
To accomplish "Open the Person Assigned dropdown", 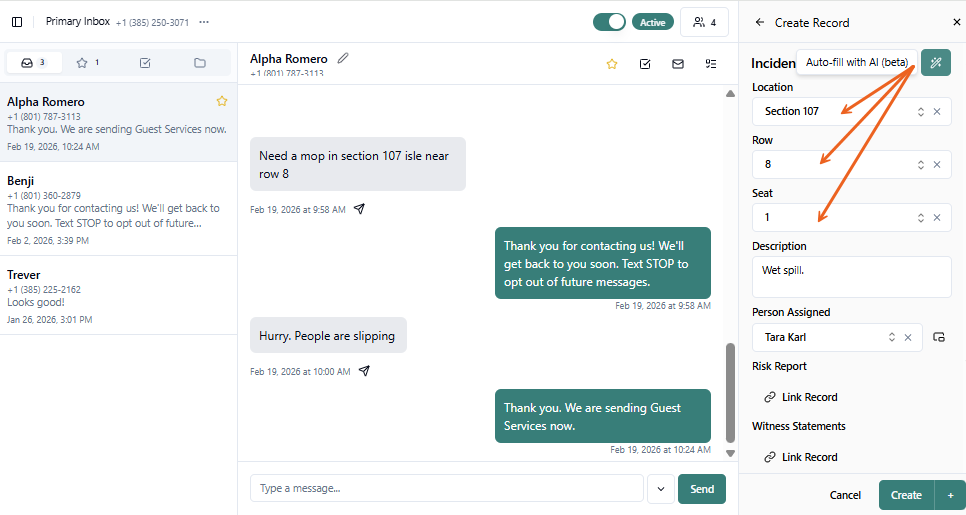I will (891, 337).
